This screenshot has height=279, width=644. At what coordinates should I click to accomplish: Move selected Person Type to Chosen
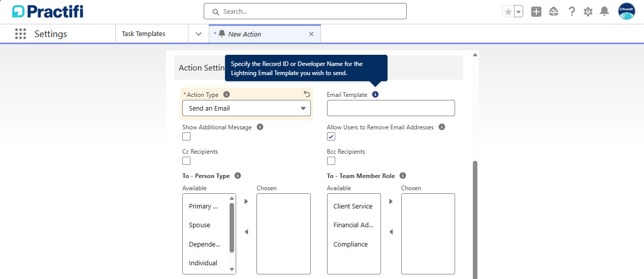pos(246,201)
